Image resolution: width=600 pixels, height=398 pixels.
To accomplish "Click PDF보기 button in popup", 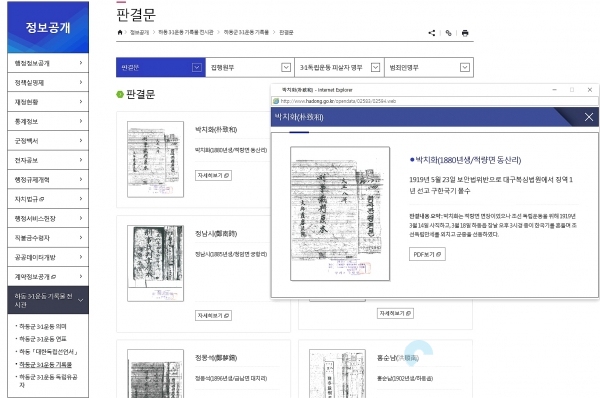I will pos(427,254).
